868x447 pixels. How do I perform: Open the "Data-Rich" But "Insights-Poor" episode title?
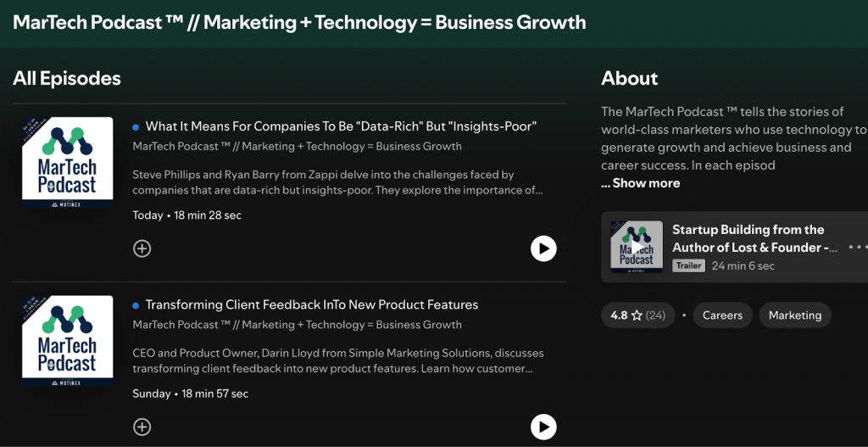(341, 126)
